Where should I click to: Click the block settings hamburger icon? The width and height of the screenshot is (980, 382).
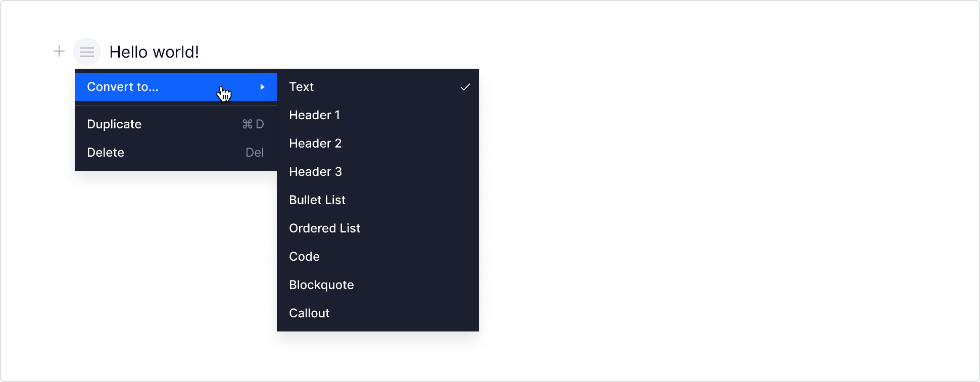(87, 52)
